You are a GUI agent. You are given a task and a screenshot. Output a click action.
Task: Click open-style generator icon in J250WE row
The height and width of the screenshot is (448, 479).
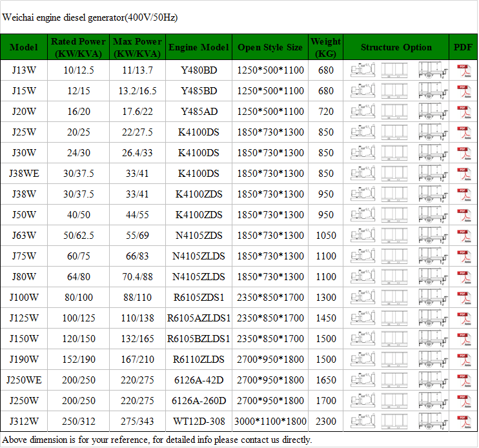(363, 380)
